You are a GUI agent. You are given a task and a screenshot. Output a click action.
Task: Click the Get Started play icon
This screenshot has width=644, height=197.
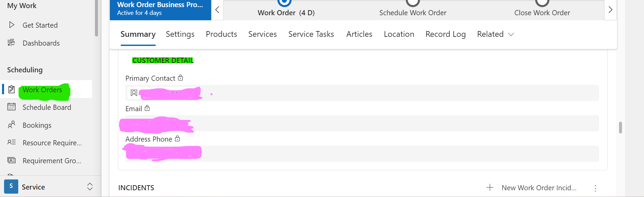12,25
